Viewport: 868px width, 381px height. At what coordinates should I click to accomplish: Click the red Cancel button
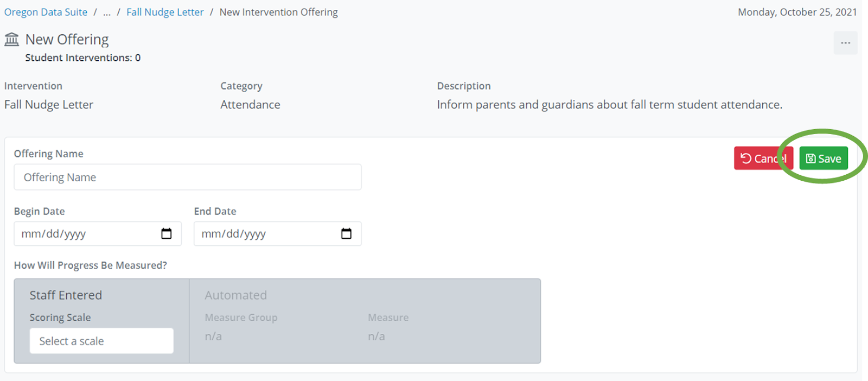pos(763,158)
